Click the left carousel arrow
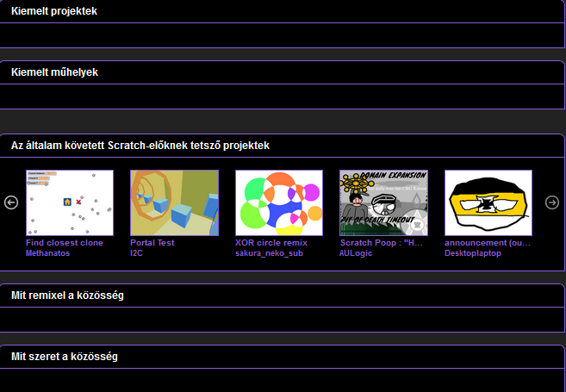This screenshot has width=566, height=392. coord(11,202)
